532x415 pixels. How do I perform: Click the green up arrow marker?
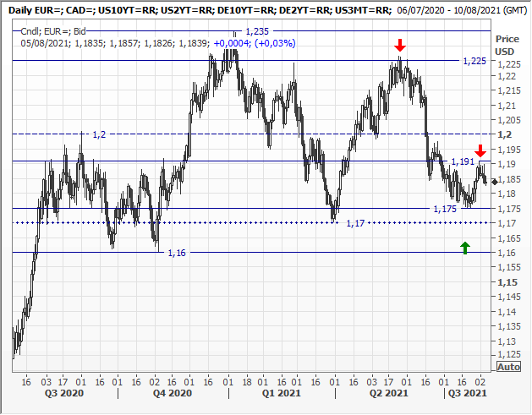(464, 248)
